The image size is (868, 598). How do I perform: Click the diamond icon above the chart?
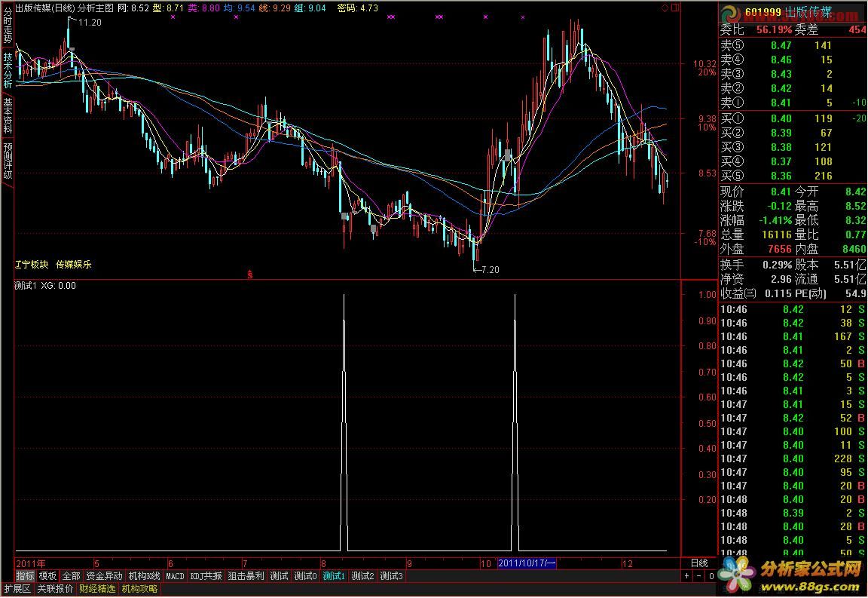click(x=665, y=8)
